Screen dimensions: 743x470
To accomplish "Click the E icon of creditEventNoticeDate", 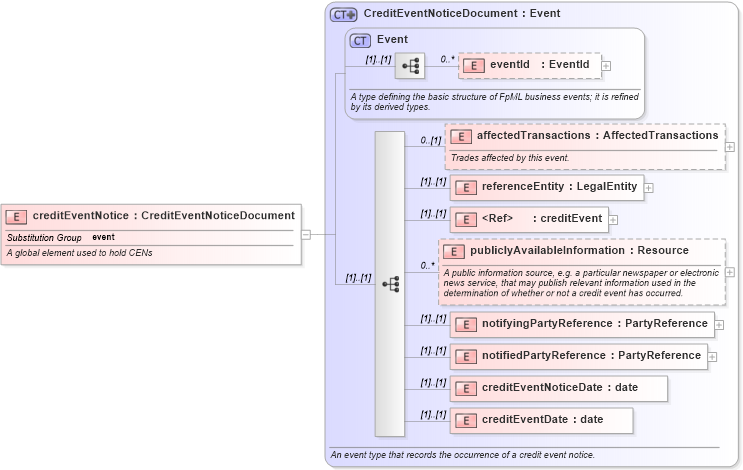I will coord(466,389).
